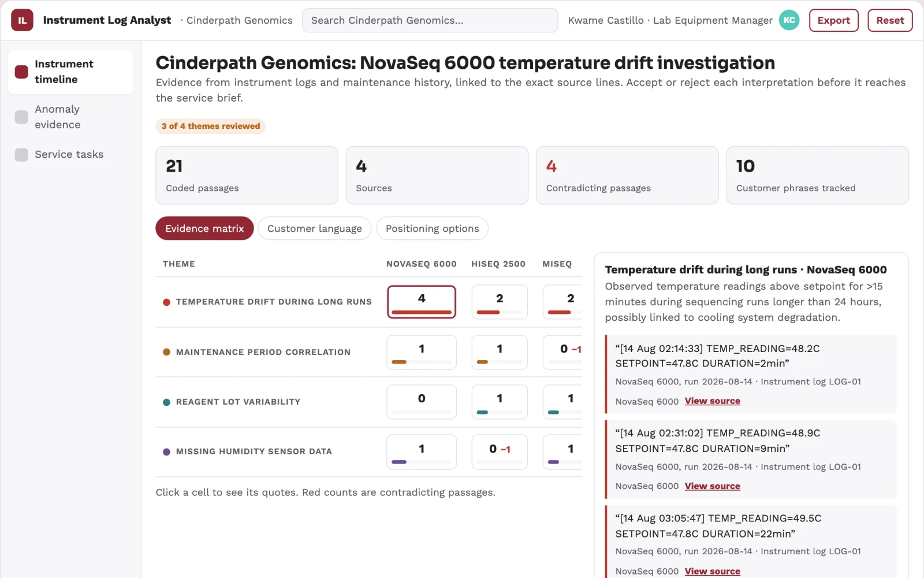Viewport: 924px width, 578px height.
Task: Click the Anomaly evidence sidebar icon
Action: pyautogui.click(x=21, y=117)
